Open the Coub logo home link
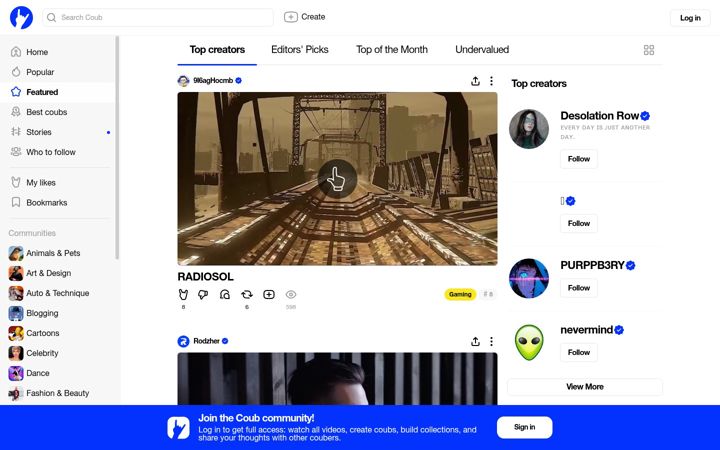Image resolution: width=720 pixels, height=450 pixels. tap(21, 17)
